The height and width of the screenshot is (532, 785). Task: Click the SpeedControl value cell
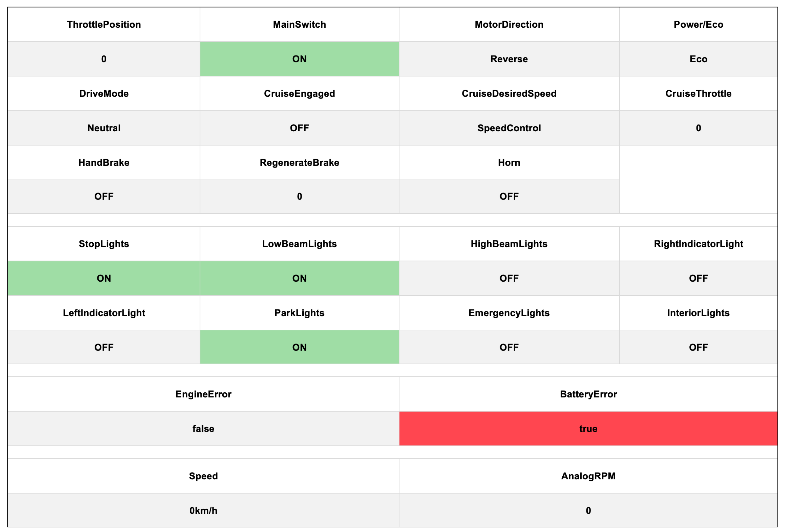[x=509, y=128]
